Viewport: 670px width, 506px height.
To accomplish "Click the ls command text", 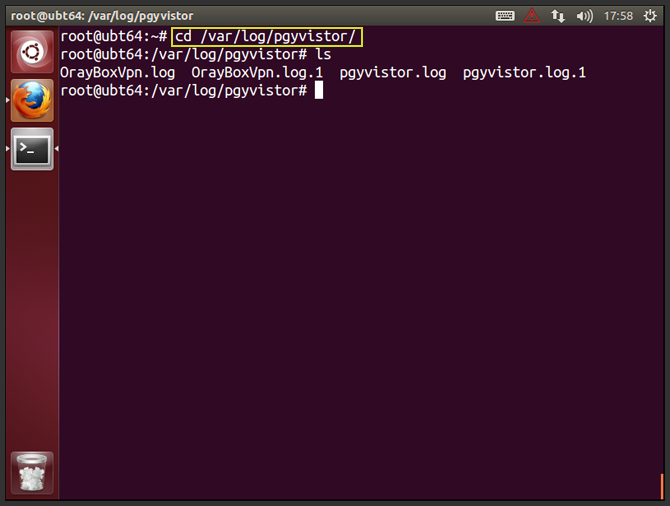I will [x=323, y=55].
